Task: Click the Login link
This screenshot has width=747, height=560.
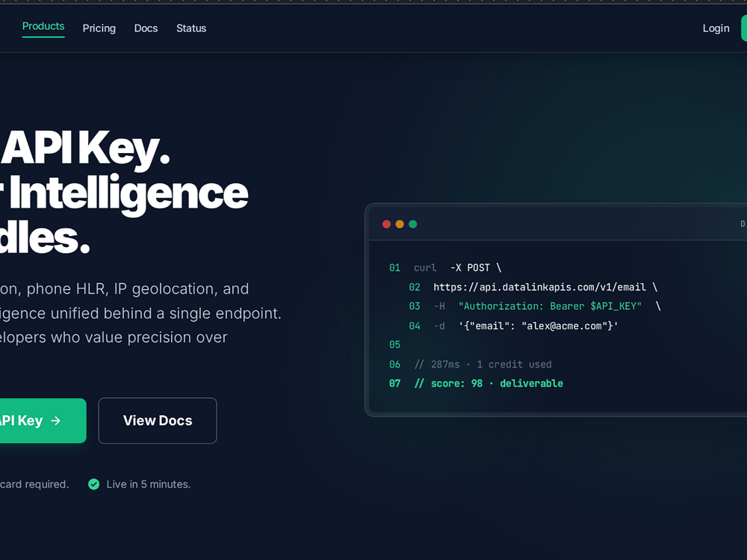Action: pyautogui.click(x=716, y=28)
